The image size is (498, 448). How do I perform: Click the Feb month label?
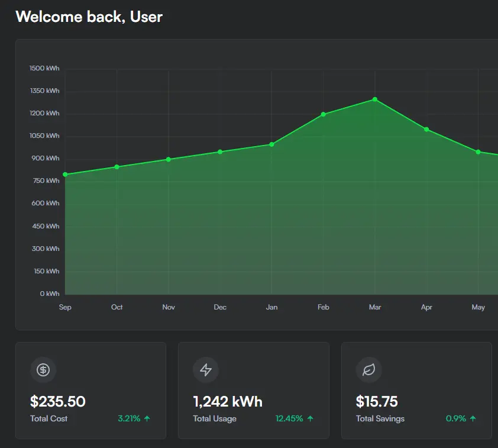click(x=324, y=307)
